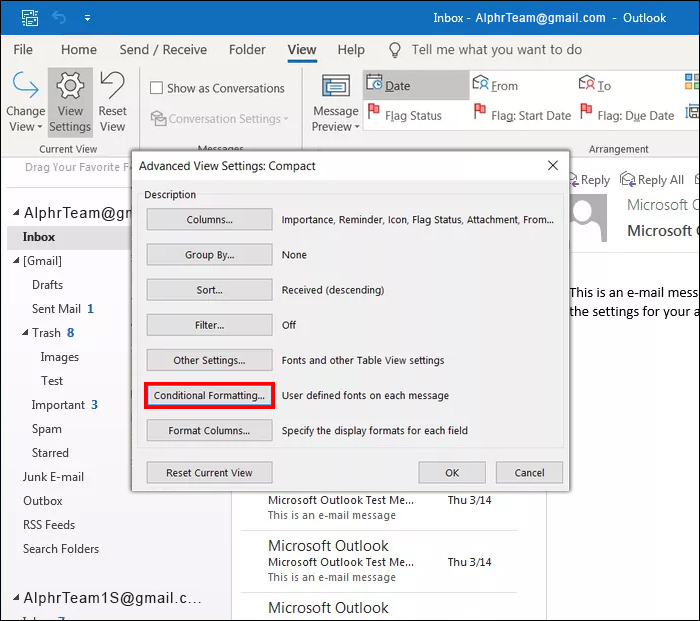Screen dimensions: 700x621
Task: Click the Columns... button
Action: 209,219
